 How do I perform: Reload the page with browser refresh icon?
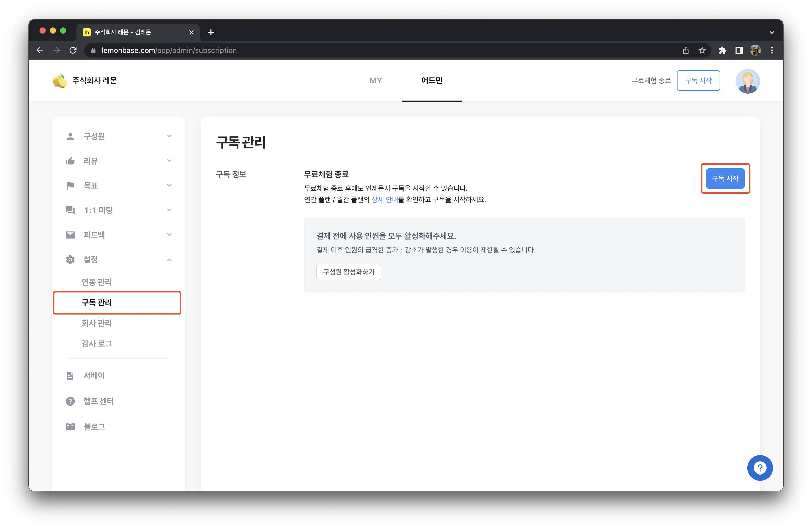pyautogui.click(x=73, y=51)
